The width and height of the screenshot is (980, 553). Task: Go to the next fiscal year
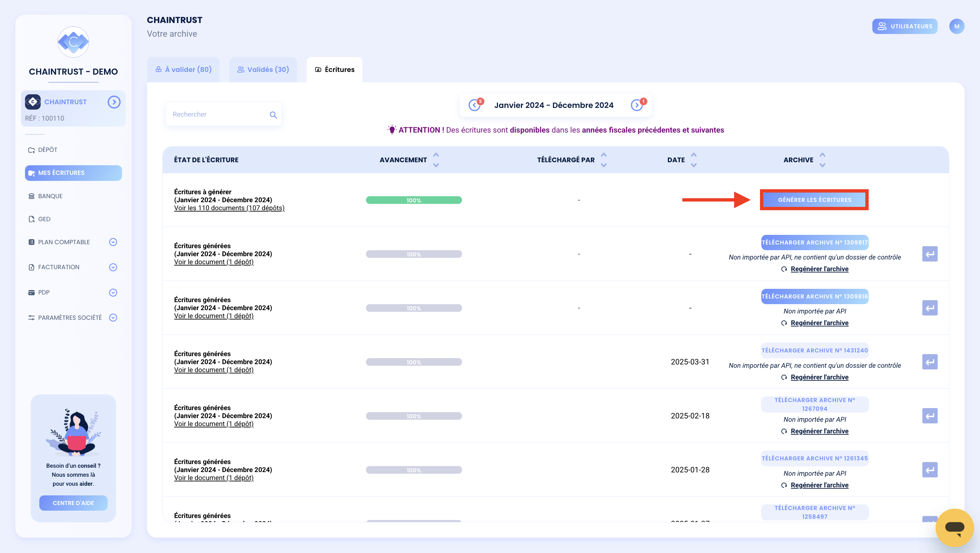[636, 105]
